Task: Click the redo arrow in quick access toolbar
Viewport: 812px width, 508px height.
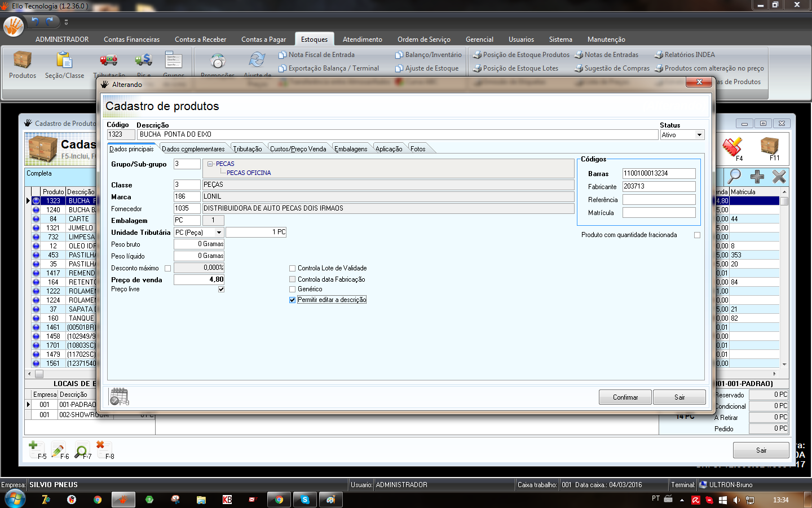Action: (x=50, y=21)
